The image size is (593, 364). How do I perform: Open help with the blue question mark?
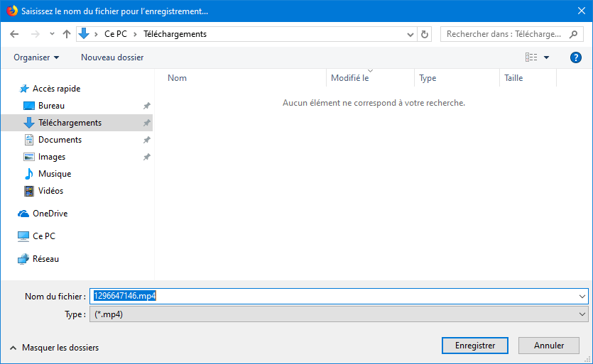pos(576,57)
